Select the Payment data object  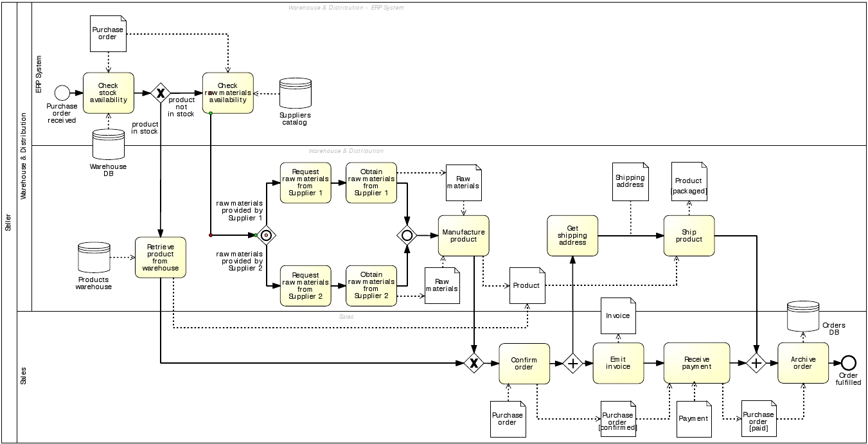(695, 418)
